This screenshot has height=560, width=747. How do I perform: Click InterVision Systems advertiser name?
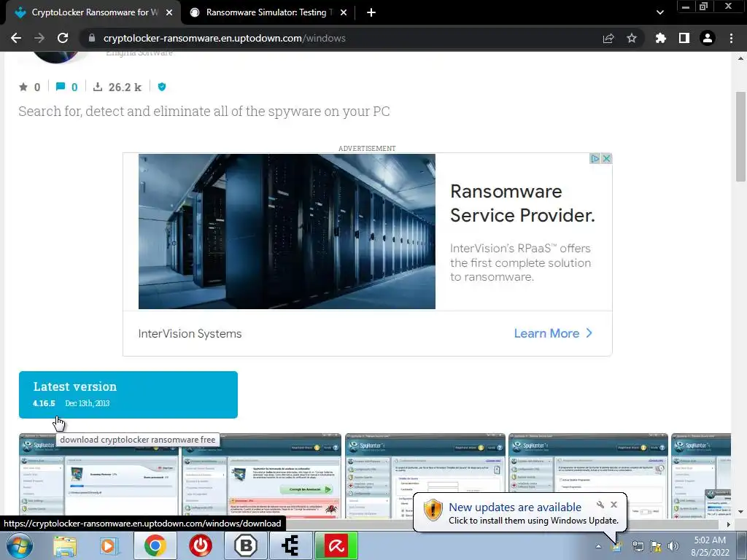tap(190, 334)
